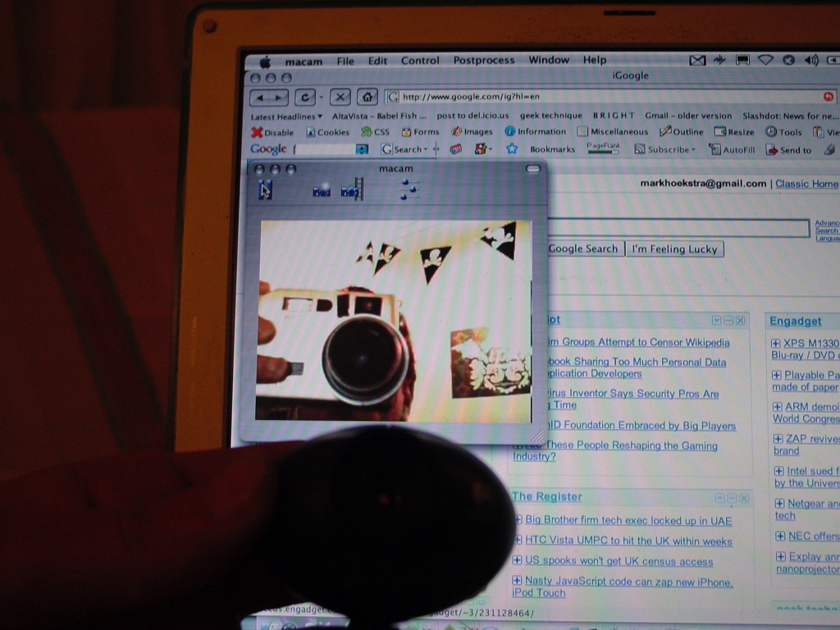The image size is (840, 630).
Task: Open the Apple menu
Action: click(265, 62)
